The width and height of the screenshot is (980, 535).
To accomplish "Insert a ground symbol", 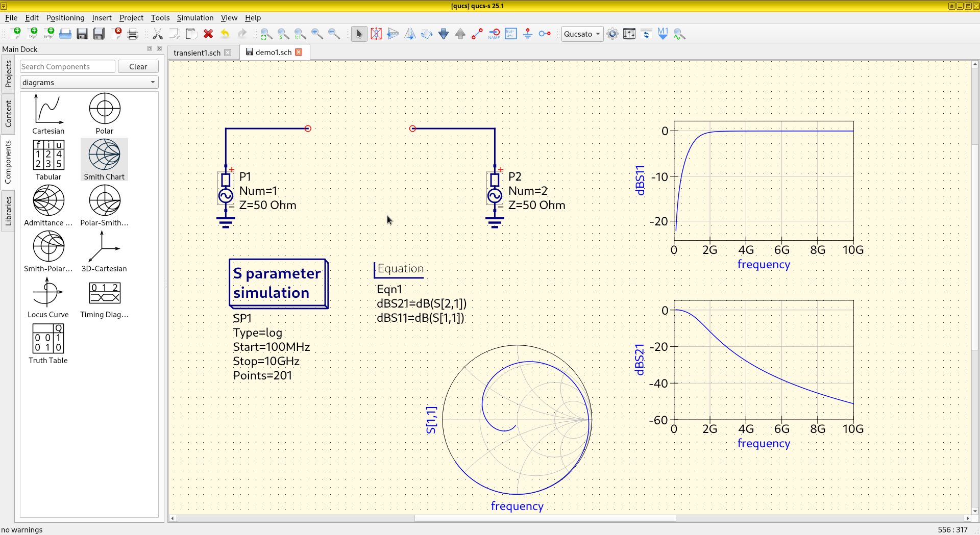I will 528,34.
